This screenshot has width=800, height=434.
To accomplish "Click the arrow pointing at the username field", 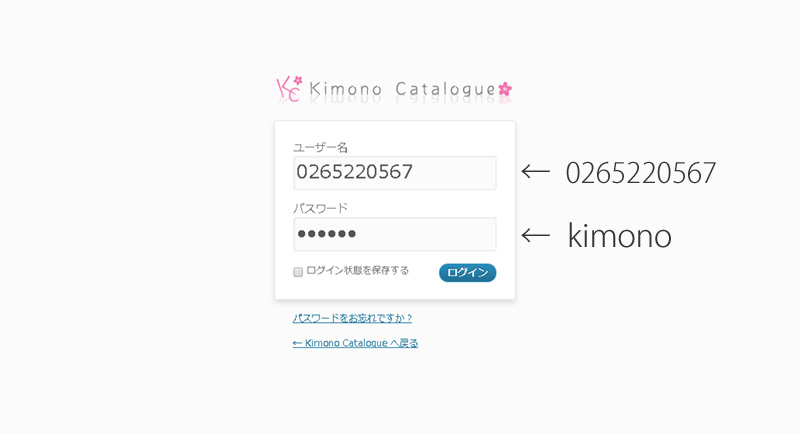I will (535, 172).
